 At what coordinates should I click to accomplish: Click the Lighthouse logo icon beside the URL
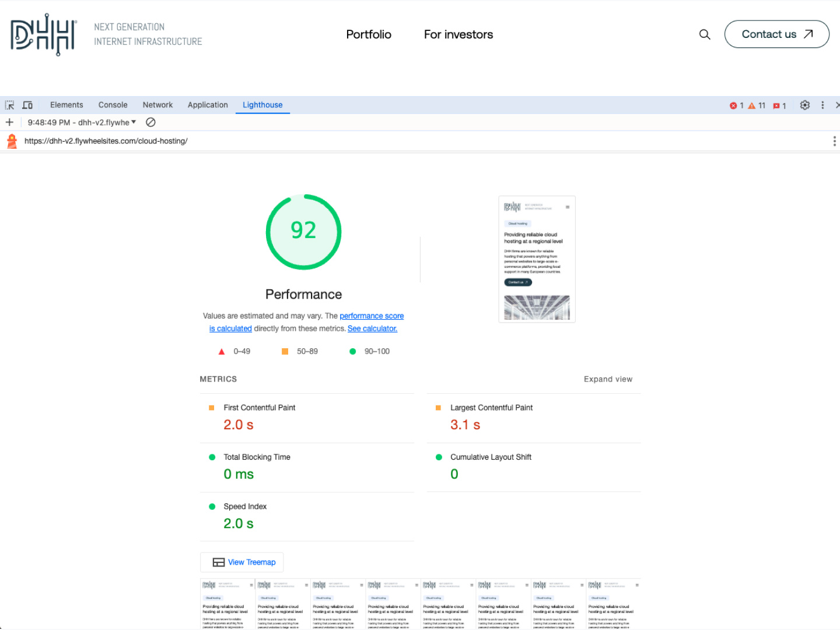12,141
